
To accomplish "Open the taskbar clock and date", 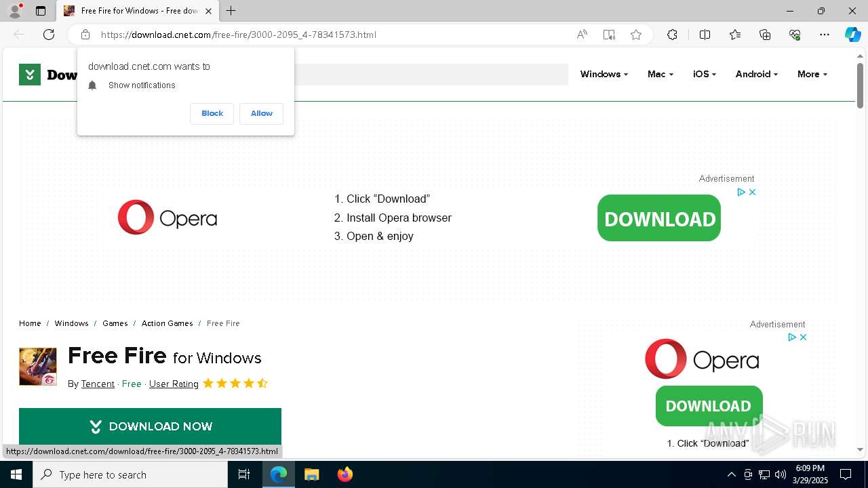I will [810, 474].
